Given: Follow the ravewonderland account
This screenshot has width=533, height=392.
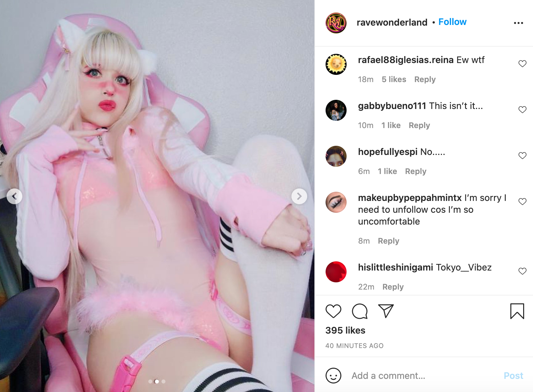Looking at the screenshot, I should [x=452, y=22].
